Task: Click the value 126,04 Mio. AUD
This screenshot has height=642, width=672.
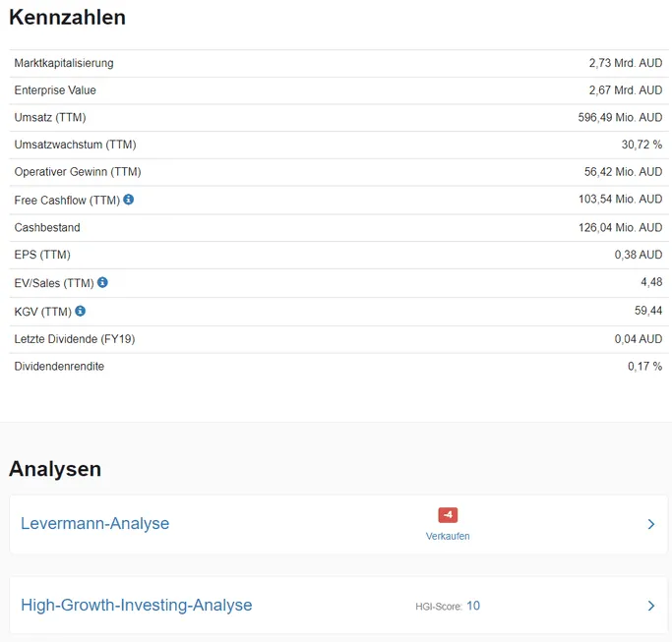Action: click(x=621, y=227)
